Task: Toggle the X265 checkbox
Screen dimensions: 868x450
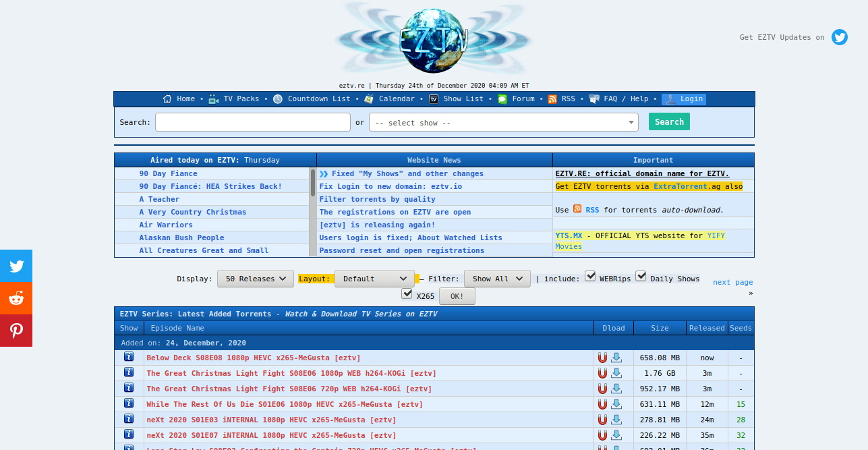Action: click(x=407, y=293)
